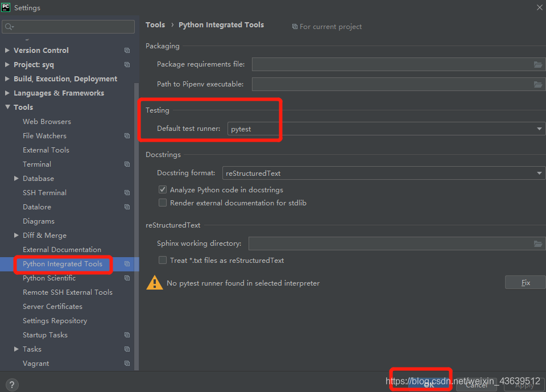Select Python Integrated Tools in tree
Screen dimensions: 546x392
click(63, 264)
